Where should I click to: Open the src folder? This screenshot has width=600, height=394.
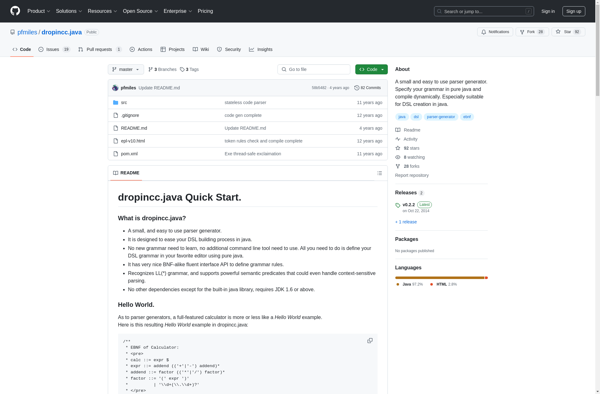tap(124, 103)
